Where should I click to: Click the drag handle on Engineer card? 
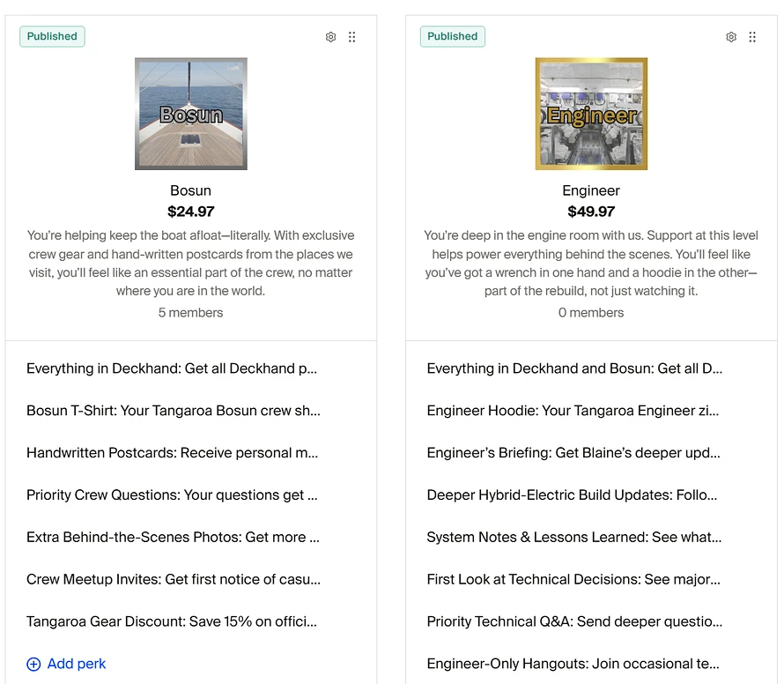click(752, 37)
